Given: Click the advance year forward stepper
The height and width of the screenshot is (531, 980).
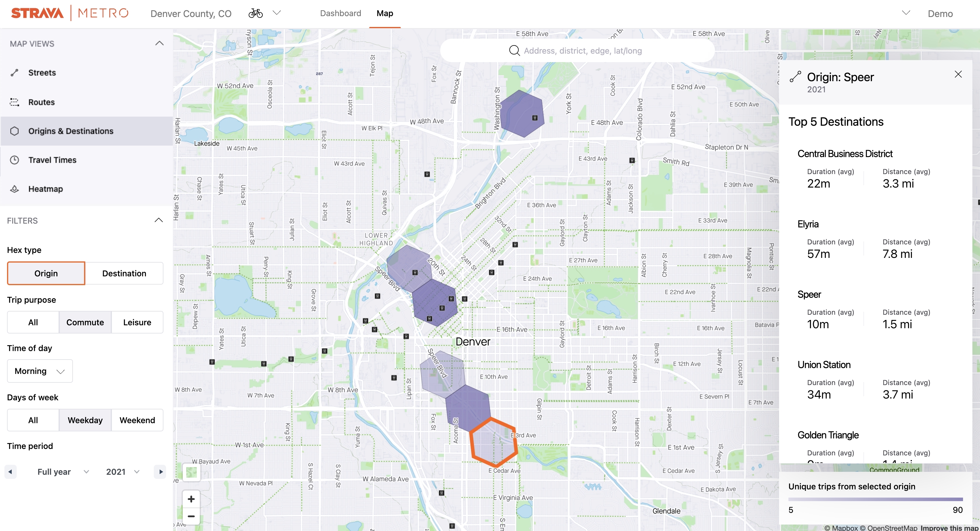Looking at the screenshot, I should 161,471.
